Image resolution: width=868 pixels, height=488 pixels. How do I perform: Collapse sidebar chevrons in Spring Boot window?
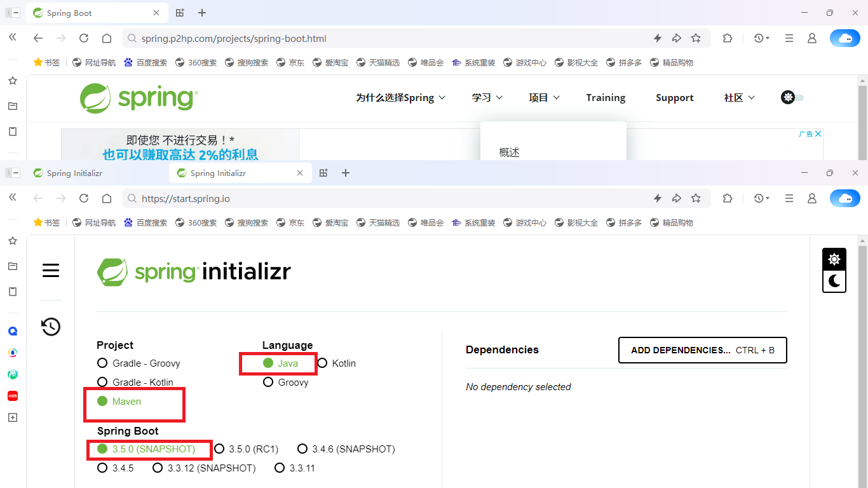tap(13, 37)
